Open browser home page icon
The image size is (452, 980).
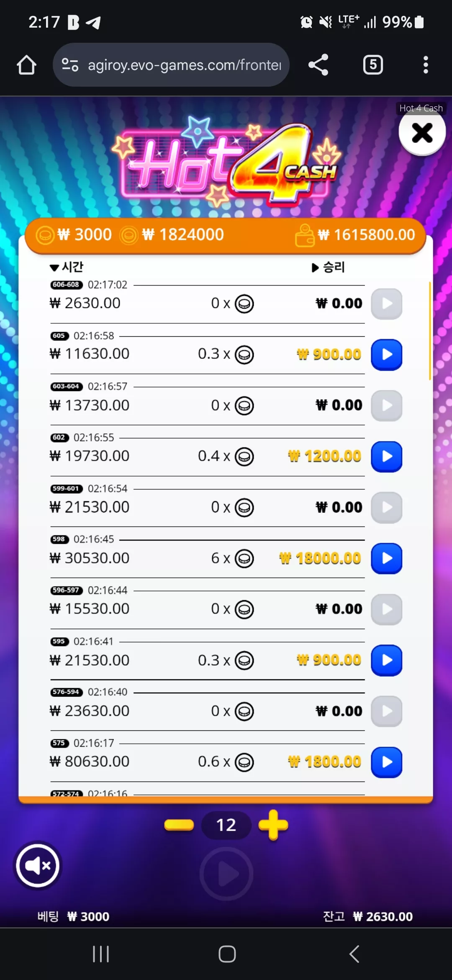pos(26,65)
